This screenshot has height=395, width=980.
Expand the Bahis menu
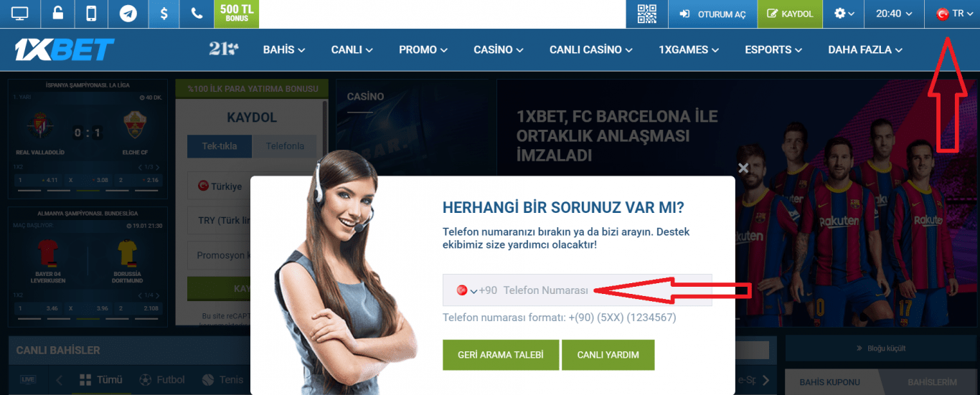pyautogui.click(x=284, y=49)
